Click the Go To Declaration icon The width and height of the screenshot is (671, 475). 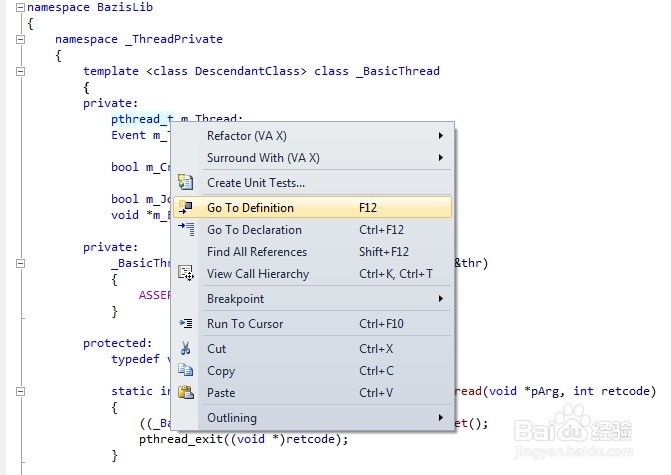click(x=186, y=229)
